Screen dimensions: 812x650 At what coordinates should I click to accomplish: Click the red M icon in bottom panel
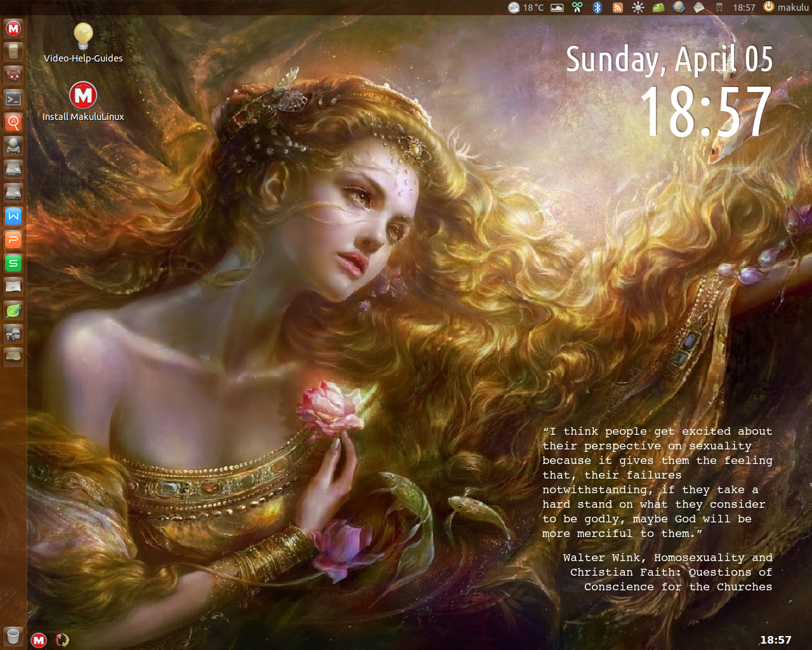coord(39,640)
